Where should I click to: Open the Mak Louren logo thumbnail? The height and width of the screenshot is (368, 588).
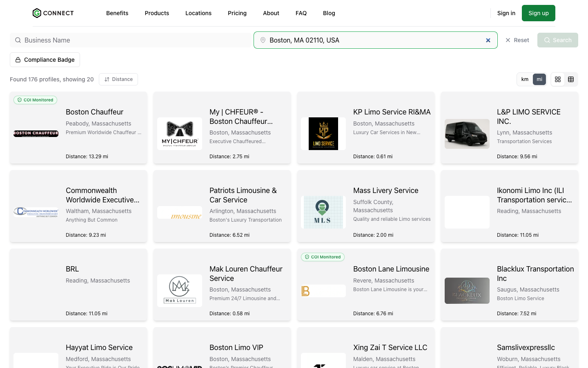pyautogui.click(x=180, y=290)
